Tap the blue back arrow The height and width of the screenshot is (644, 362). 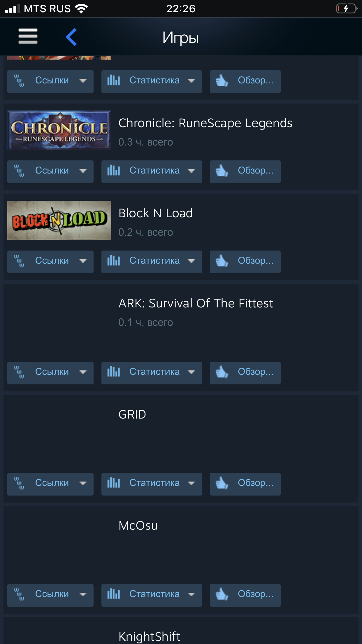pos(71,37)
